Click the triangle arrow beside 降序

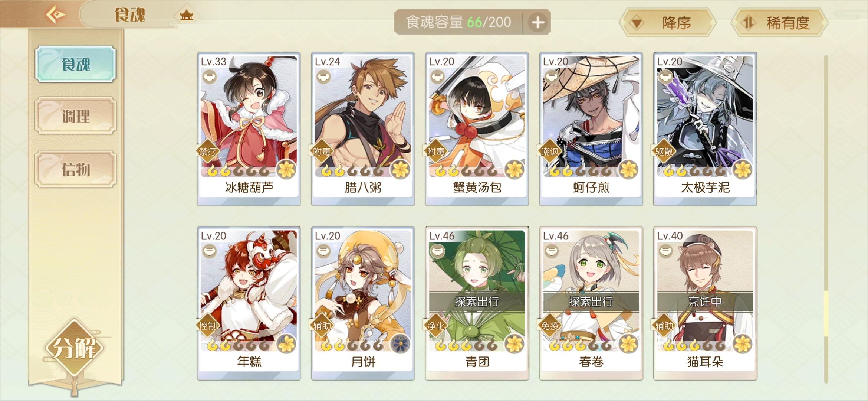[637, 24]
